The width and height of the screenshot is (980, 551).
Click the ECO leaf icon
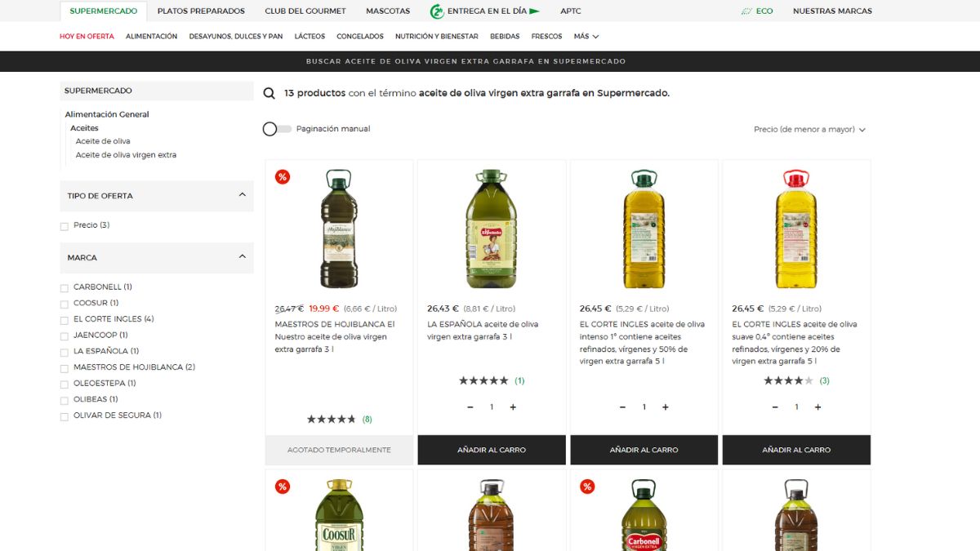pos(746,11)
